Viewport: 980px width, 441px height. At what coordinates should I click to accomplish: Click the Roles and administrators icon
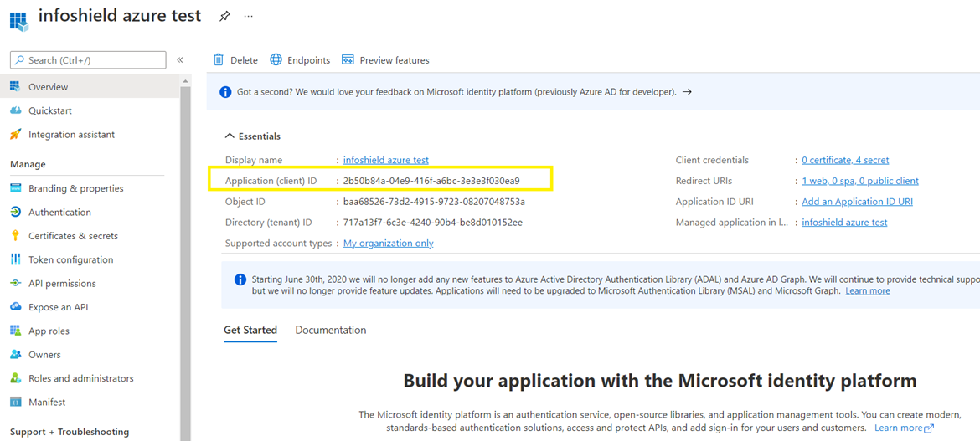16,378
